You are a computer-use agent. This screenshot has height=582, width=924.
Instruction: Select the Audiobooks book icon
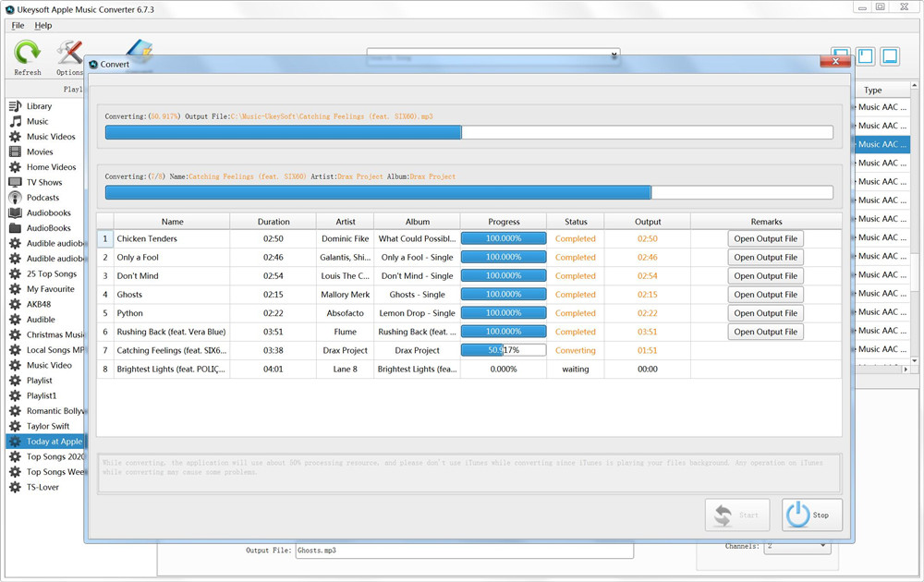16,213
